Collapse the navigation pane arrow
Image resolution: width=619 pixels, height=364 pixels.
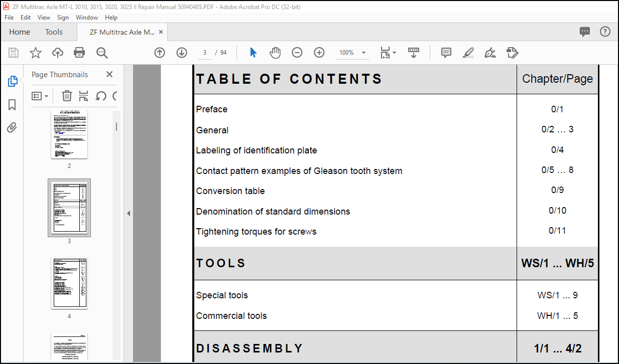(x=128, y=213)
